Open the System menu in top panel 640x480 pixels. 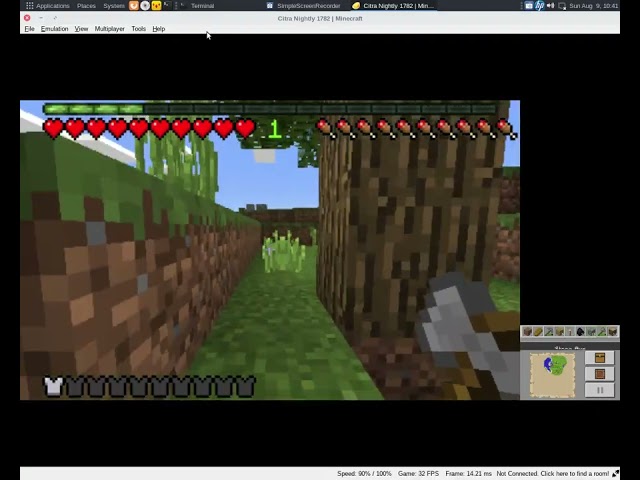tap(114, 6)
